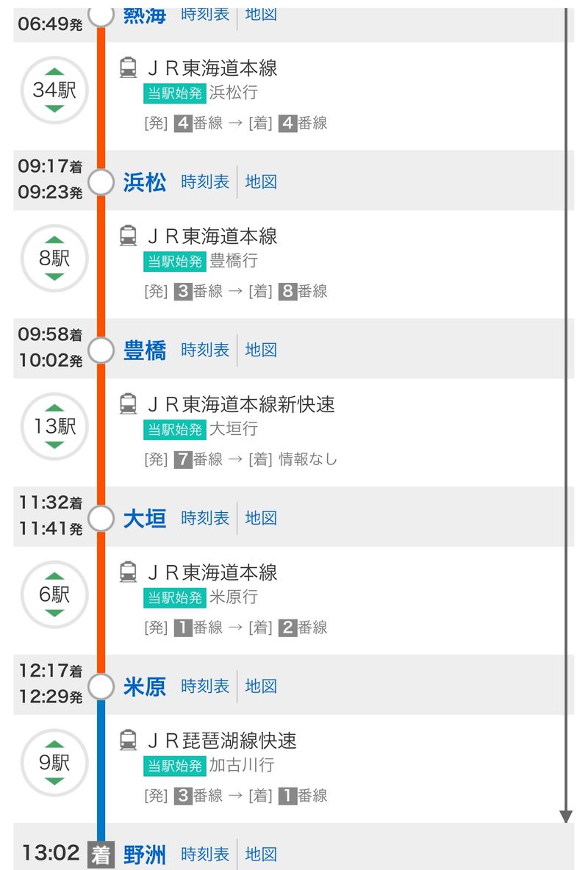Open 豊橋 station timetable (時刻表)
The image size is (588, 870).
[205, 350]
